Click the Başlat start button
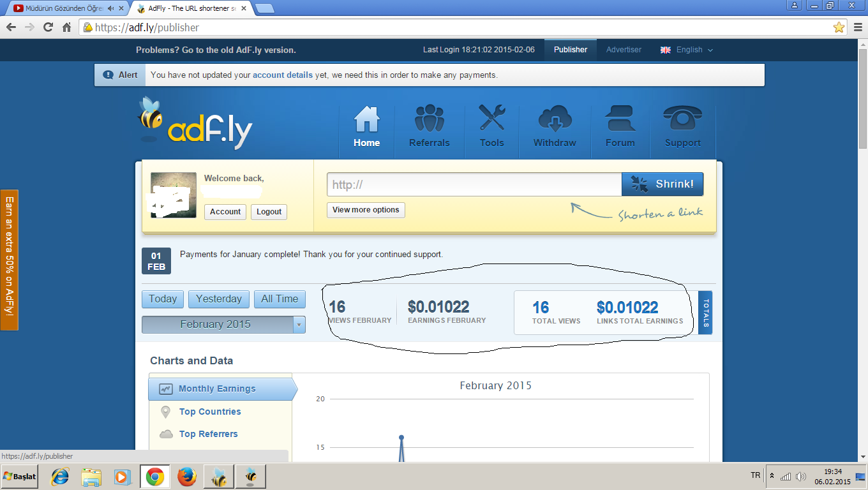This screenshot has width=868, height=490. point(20,477)
